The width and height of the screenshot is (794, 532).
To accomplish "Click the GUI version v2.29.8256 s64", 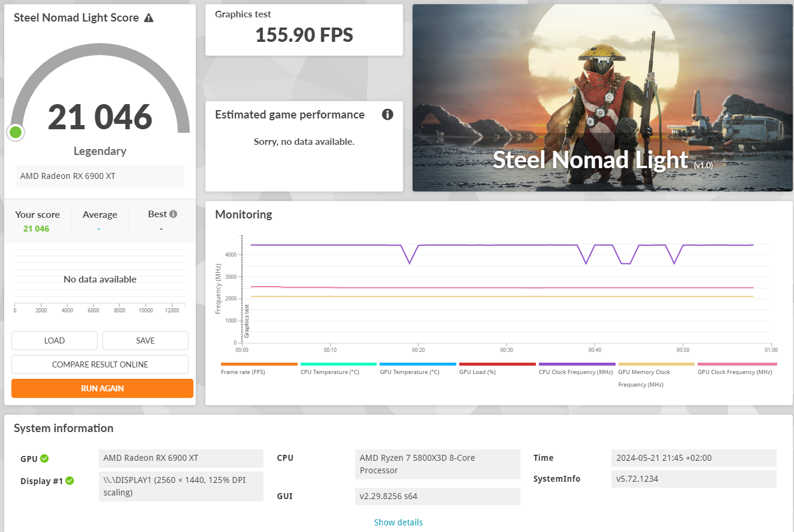I will (437, 496).
